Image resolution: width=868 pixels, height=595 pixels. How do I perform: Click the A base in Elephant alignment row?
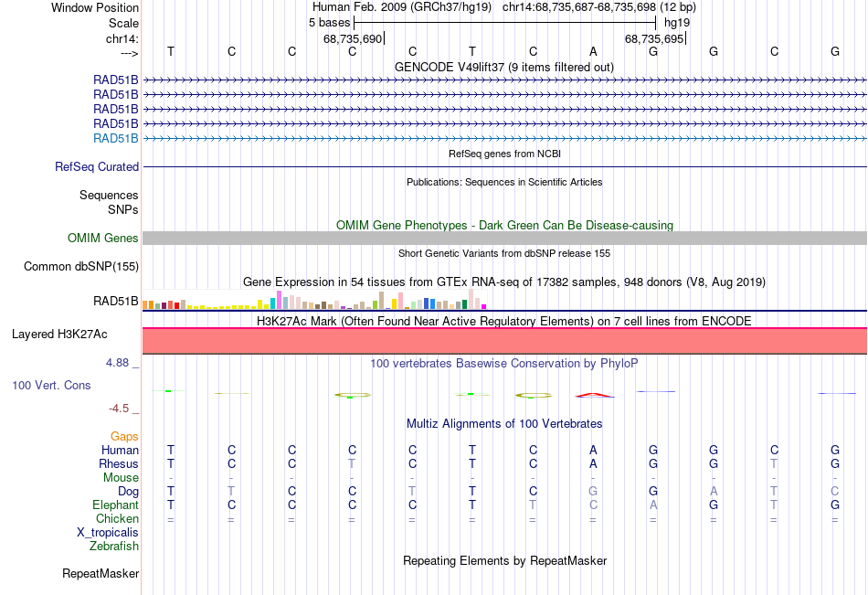click(653, 505)
